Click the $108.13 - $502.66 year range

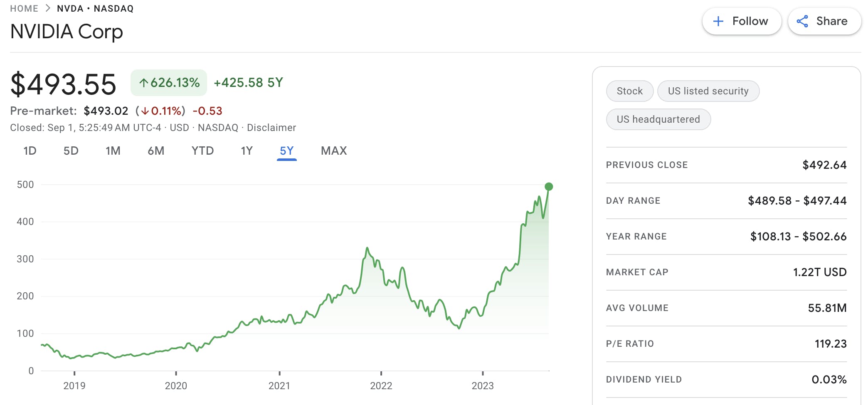[799, 237]
